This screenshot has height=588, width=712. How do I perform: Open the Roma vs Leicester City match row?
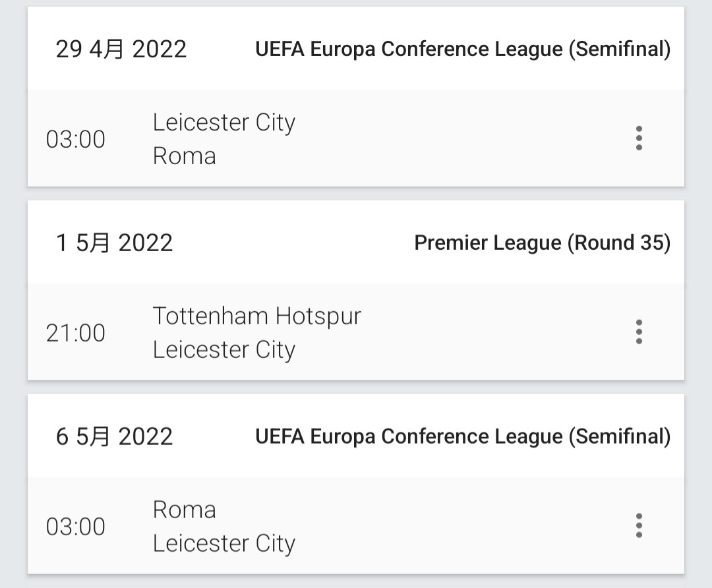(356, 526)
